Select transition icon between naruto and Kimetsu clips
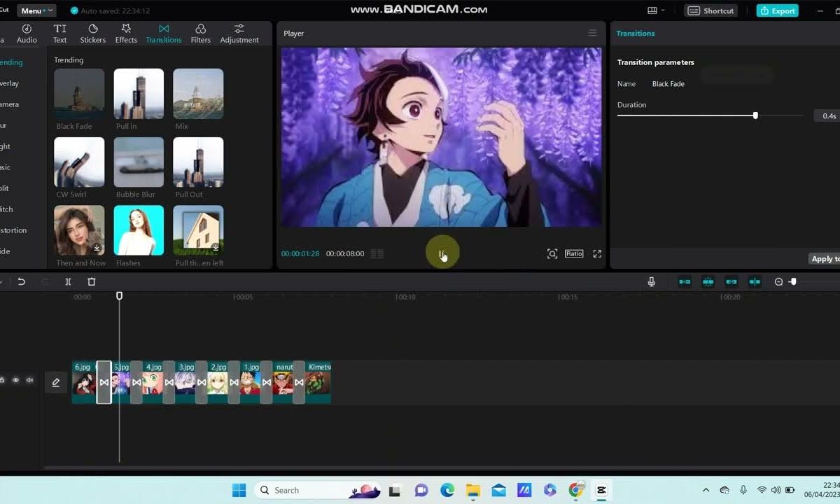Screen dimensions: 840x504 coord(299,382)
